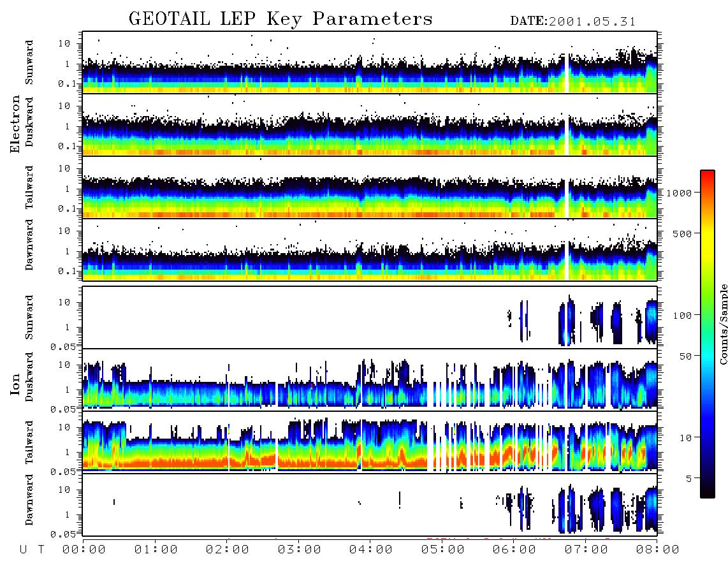This screenshot has height=561, width=728.
Task: Click the rainbow Counts/Sample color bar
Action: coord(707,334)
